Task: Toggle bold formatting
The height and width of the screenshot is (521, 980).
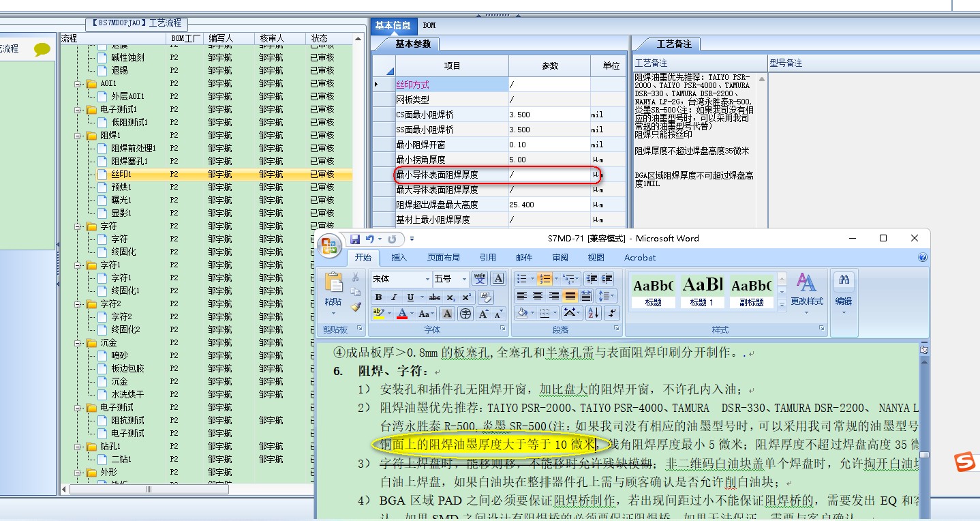Action: [x=378, y=297]
